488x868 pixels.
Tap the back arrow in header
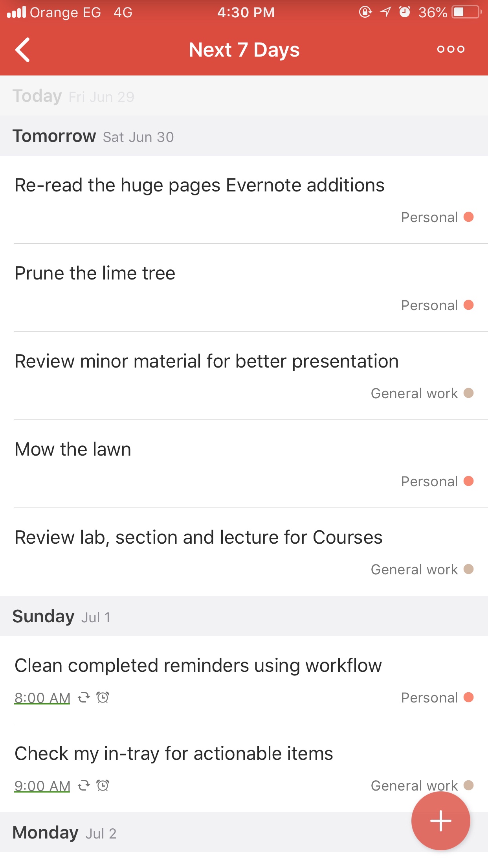coord(23,50)
